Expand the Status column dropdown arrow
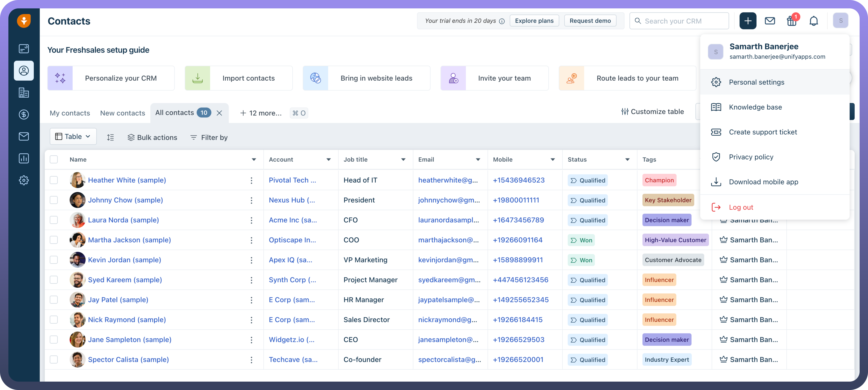Screen dimensions: 868x390 point(627,160)
